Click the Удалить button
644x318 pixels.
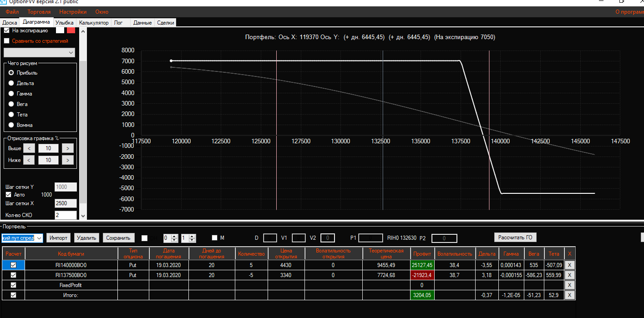86,238
